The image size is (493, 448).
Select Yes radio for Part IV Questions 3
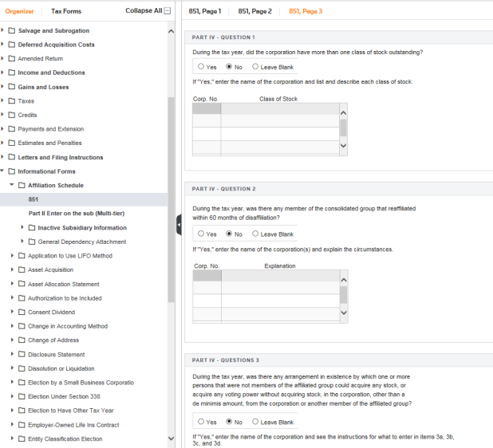201,422
